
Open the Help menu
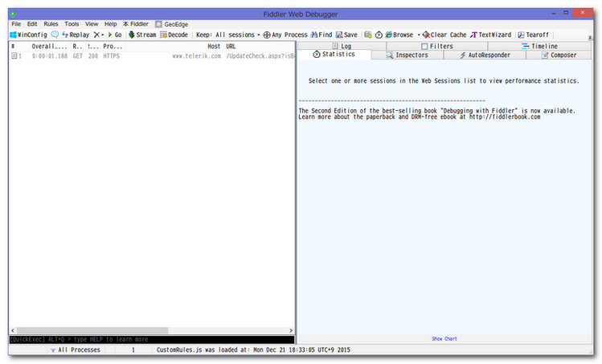click(x=111, y=24)
